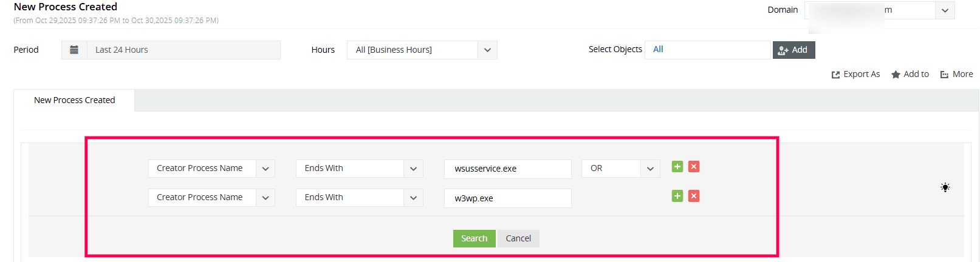Click the Export As arrow icon
The image size is (980, 262).
(x=835, y=75)
